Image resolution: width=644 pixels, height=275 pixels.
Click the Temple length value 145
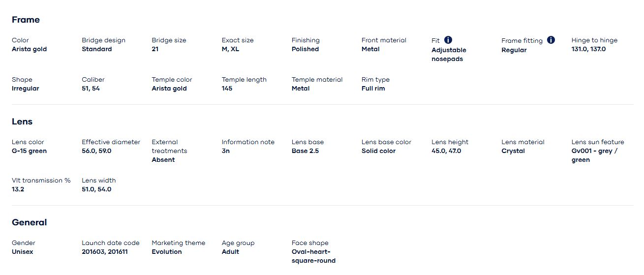coord(227,89)
